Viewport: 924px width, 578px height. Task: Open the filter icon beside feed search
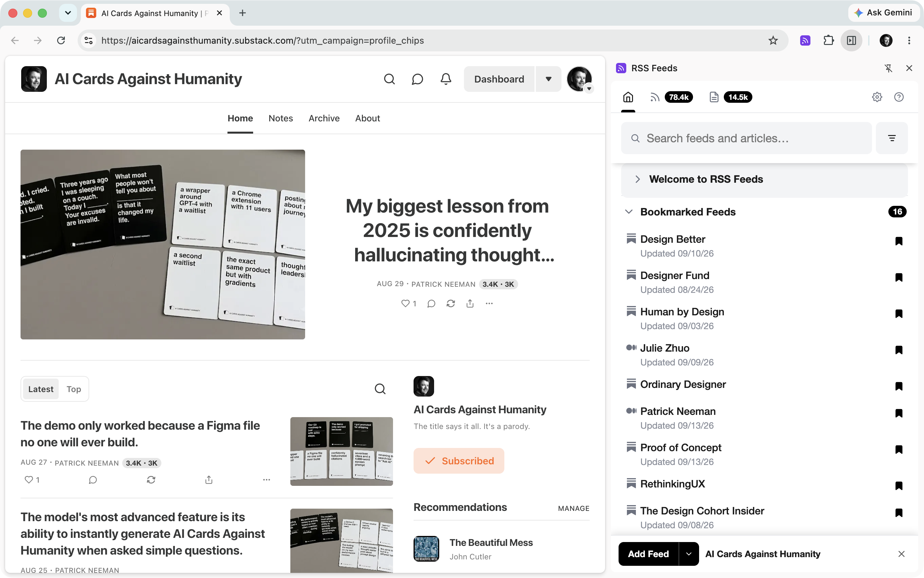pos(892,138)
